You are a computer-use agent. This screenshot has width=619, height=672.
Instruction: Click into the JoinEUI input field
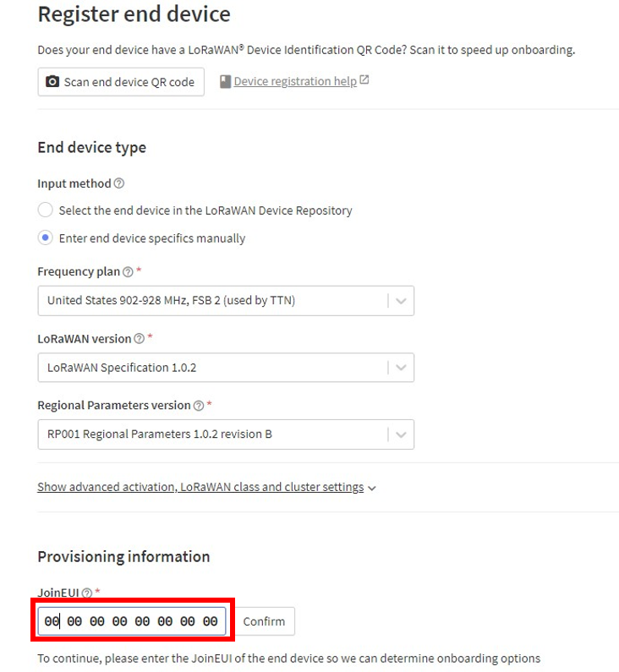[x=132, y=621]
